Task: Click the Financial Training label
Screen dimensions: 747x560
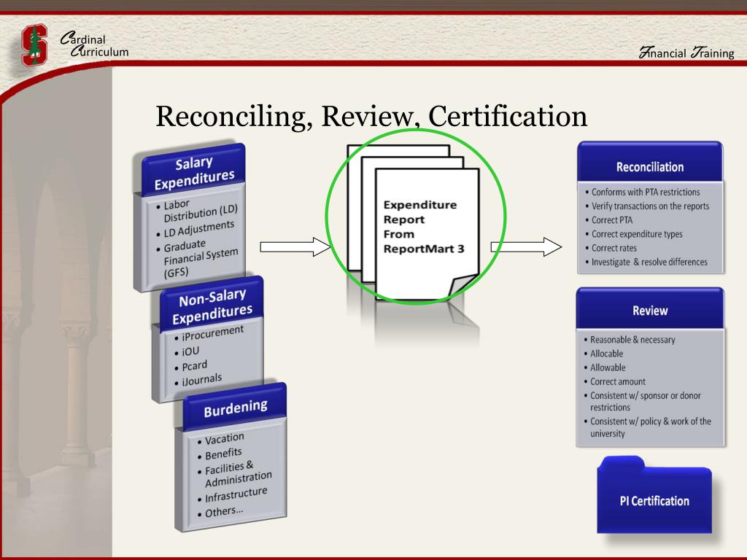Action: [686, 52]
